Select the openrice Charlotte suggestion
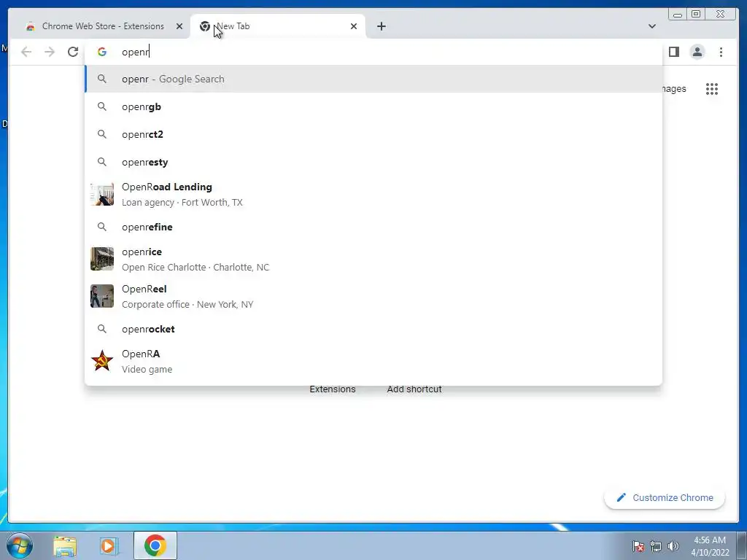The height and width of the screenshot is (560, 747). [x=373, y=259]
